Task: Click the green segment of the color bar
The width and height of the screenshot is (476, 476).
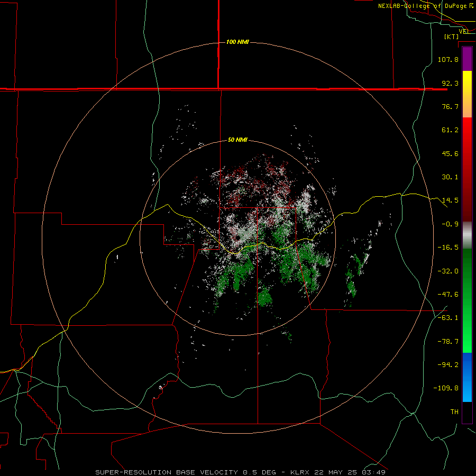Action: click(x=467, y=300)
